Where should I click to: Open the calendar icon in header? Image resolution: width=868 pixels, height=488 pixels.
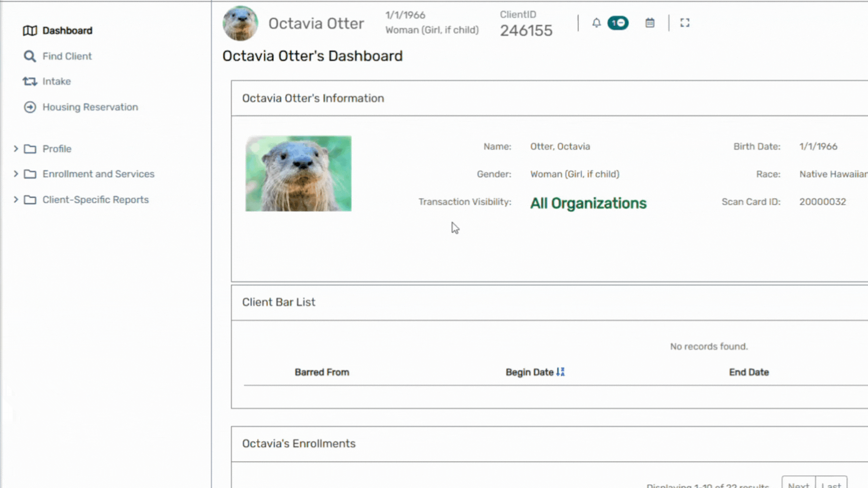(x=650, y=23)
